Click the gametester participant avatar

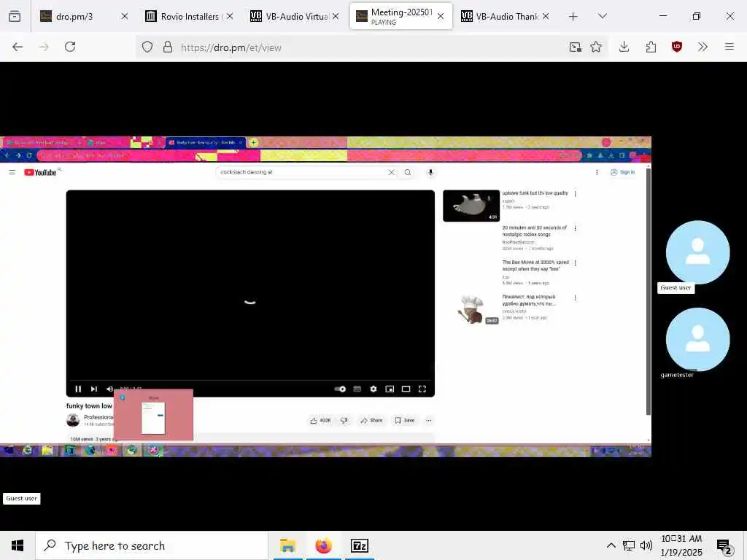pyautogui.click(x=697, y=339)
